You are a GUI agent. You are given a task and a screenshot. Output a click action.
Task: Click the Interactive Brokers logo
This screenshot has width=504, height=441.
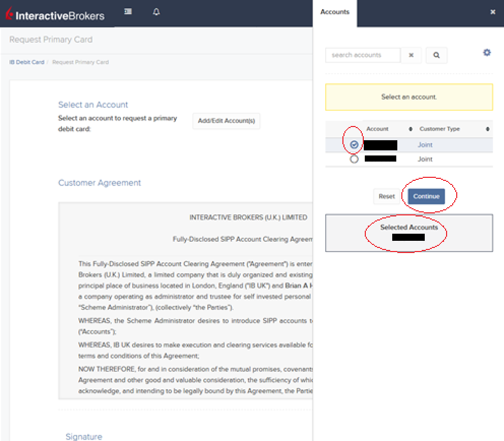click(x=55, y=14)
